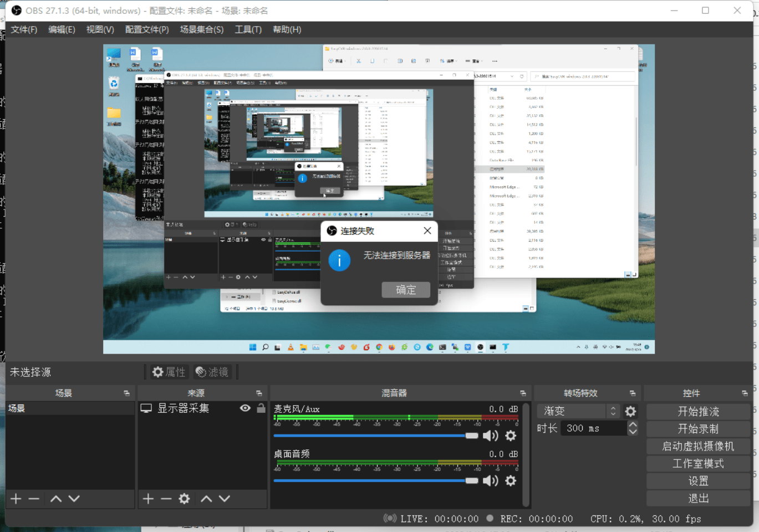Image resolution: width=759 pixels, height=532 pixels.
Task: Open the 场景集合(S) menu
Action: tap(202, 29)
